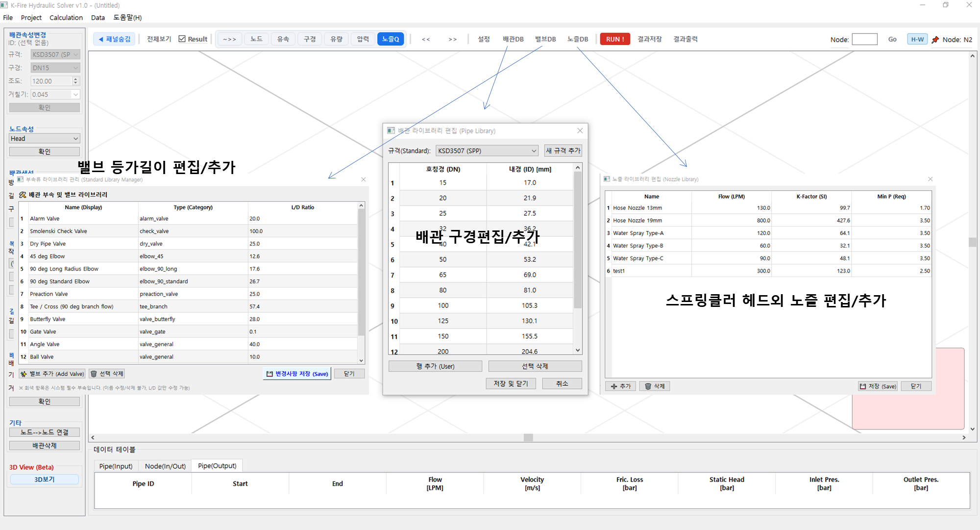Switch to the Node(In/Out) tab
Screen dimensions: 980x530
165,466
